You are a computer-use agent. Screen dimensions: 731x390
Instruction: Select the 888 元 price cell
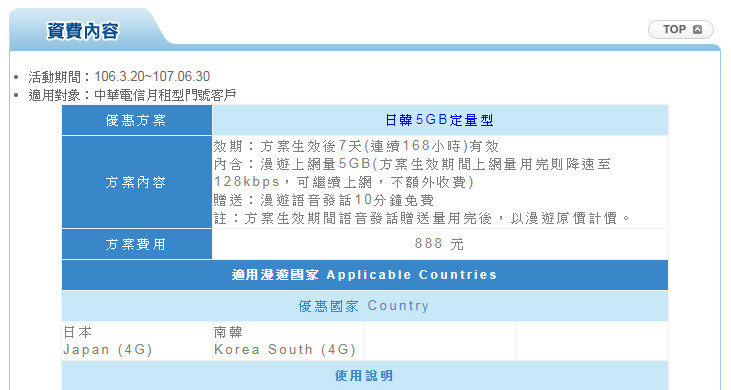[440, 244]
